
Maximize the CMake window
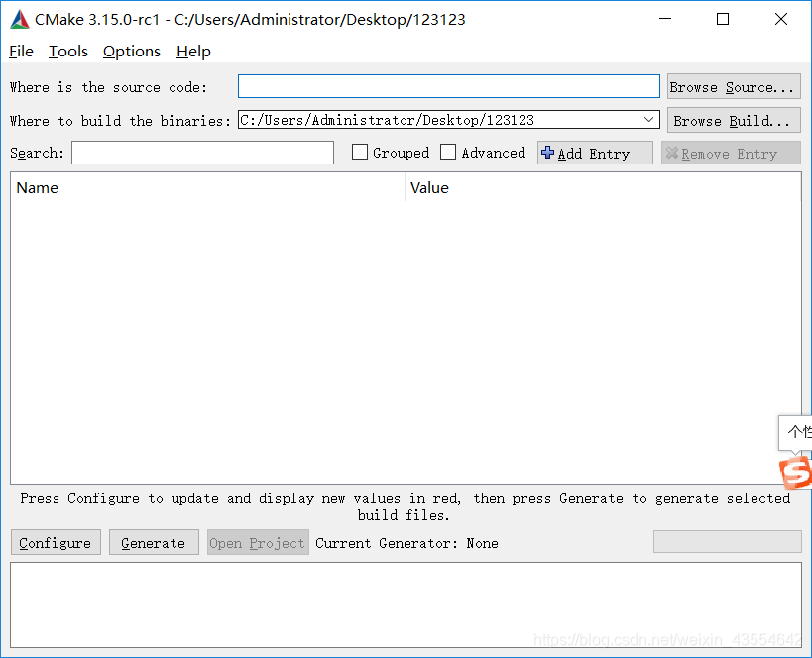tap(723, 19)
